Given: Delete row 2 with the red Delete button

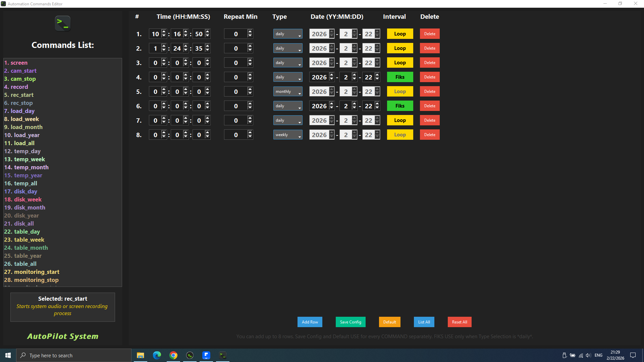Looking at the screenshot, I should pyautogui.click(x=430, y=48).
